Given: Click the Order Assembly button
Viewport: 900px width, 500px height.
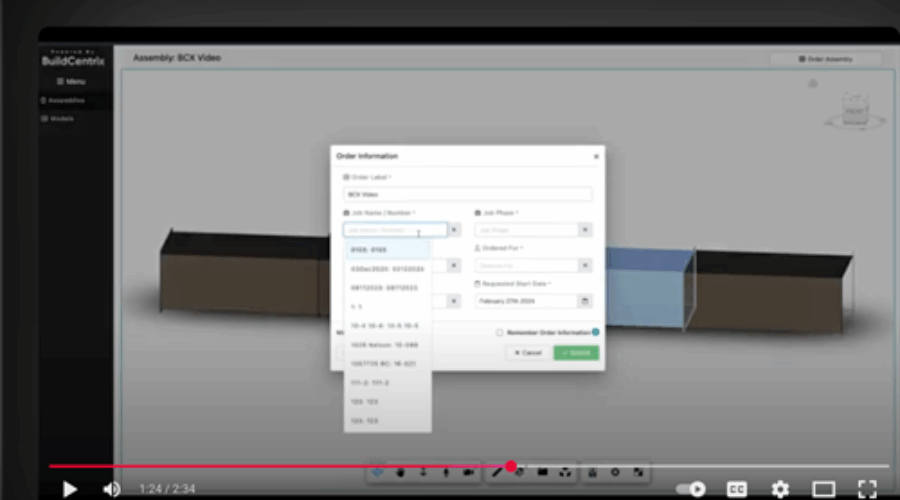Looking at the screenshot, I should 825,59.
